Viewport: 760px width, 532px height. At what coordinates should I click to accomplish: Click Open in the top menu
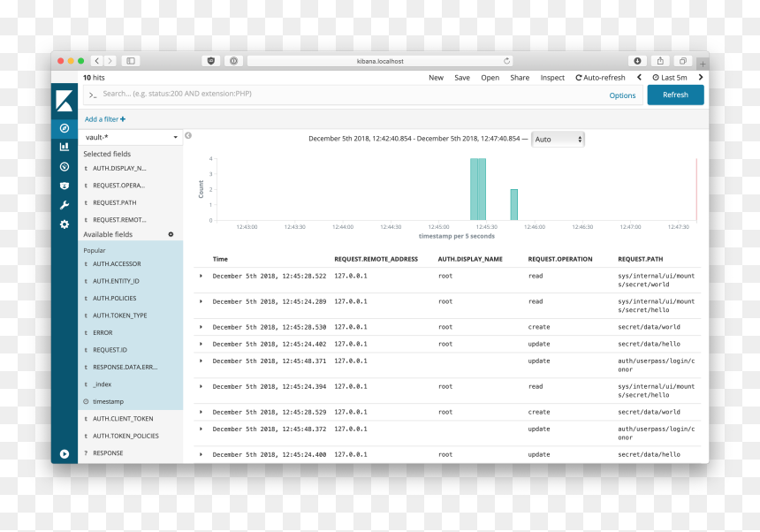pyautogui.click(x=490, y=78)
